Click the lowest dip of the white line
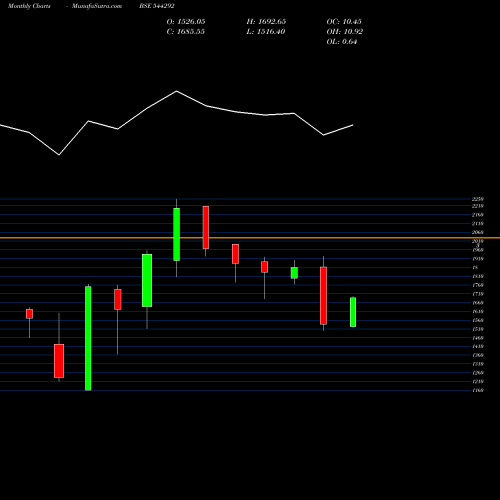The image size is (500, 500). (x=59, y=155)
